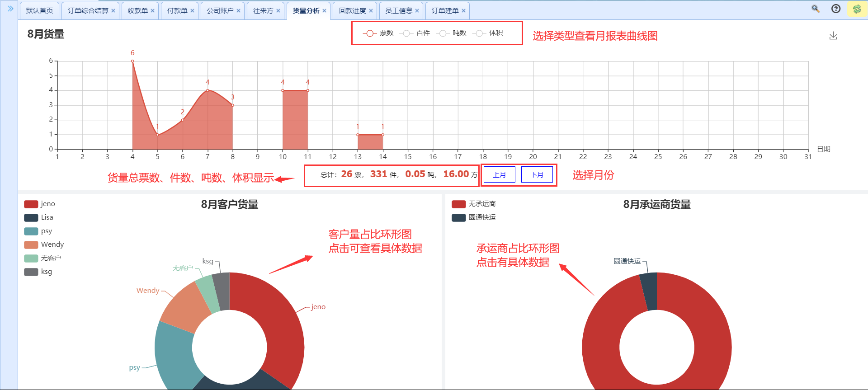Close the 付款单 tab
This screenshot has width=868, height=390.
click(x=192, y=11)
